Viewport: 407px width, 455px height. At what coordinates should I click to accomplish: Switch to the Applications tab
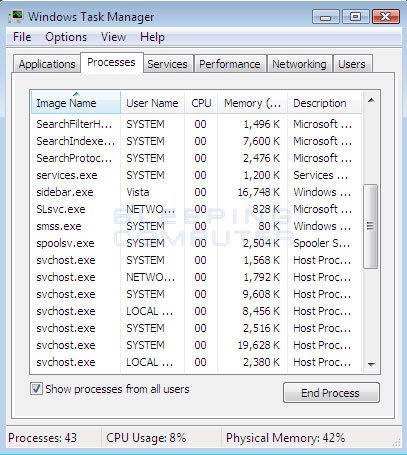click(47, 64)
